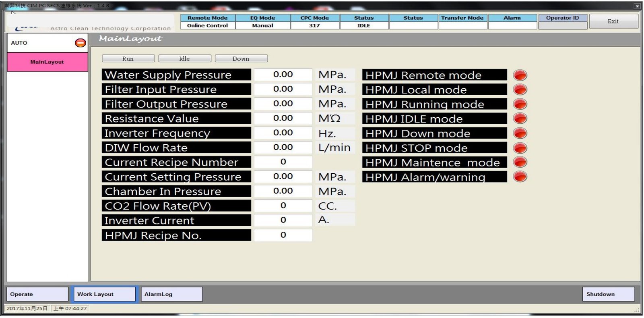Click the CPC Mode '317' value
644x318 pixels.
coord(315,25)
